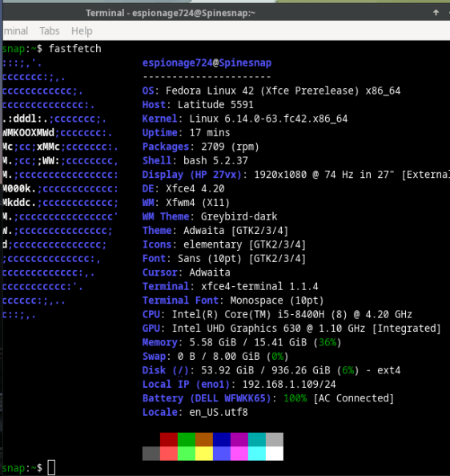Click the light red color block
This screenshot has width=450, height=476.
[x=169, y=454]
